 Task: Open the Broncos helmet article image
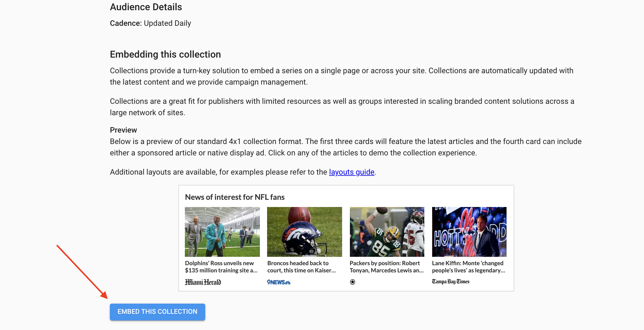click(305, 232)
